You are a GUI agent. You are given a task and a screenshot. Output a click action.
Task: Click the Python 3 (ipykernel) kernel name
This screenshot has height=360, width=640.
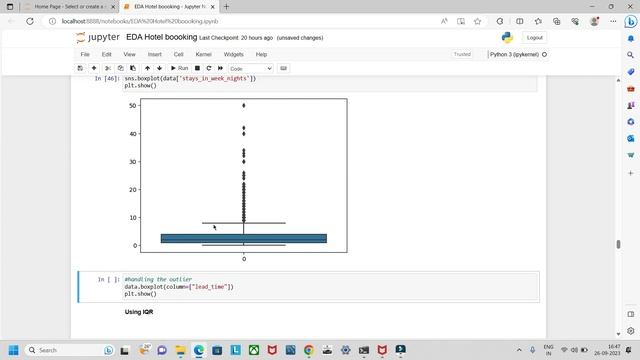coord(514,54)
